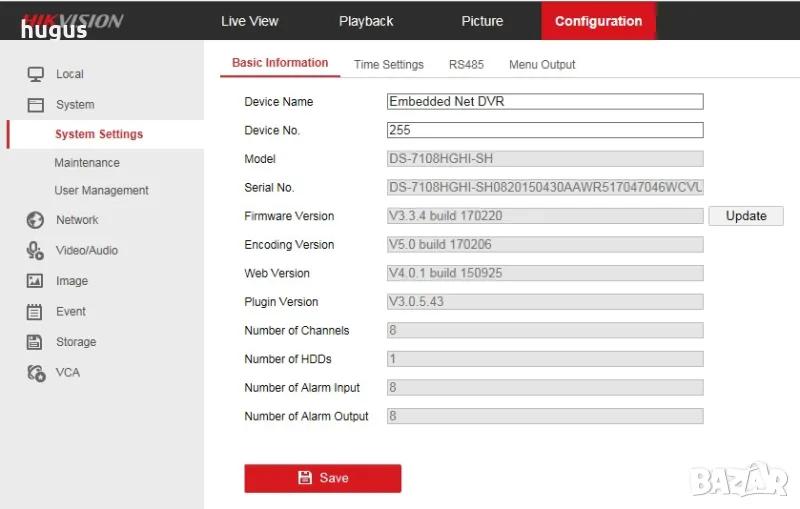The width and height of the screenshot is (800, 509).
Task: Click the System window icon in sidebar
Action: pyautogui.click(x=36, y=105)
